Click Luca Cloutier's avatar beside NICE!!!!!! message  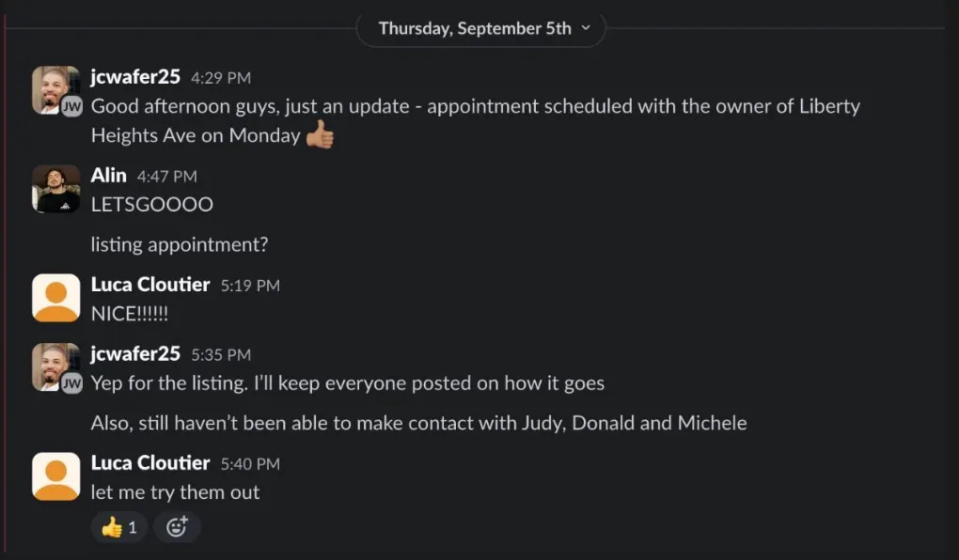pyautogui.click(x=55, y=297)
